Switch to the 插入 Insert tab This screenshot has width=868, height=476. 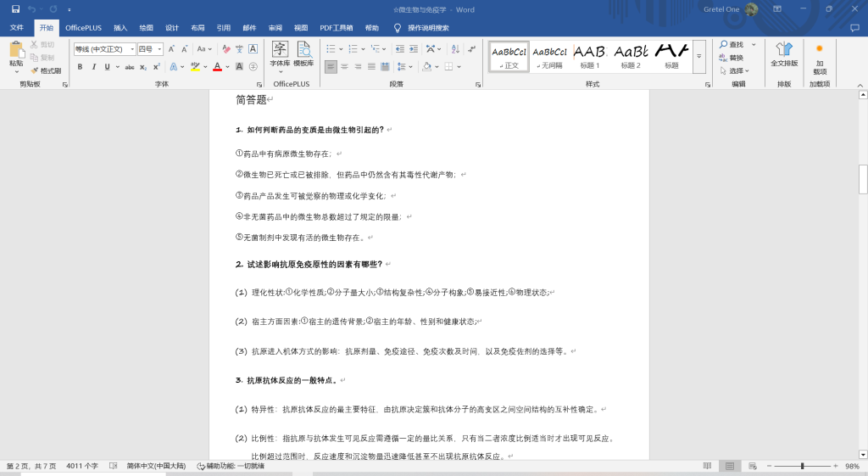[x=120, y=28]
